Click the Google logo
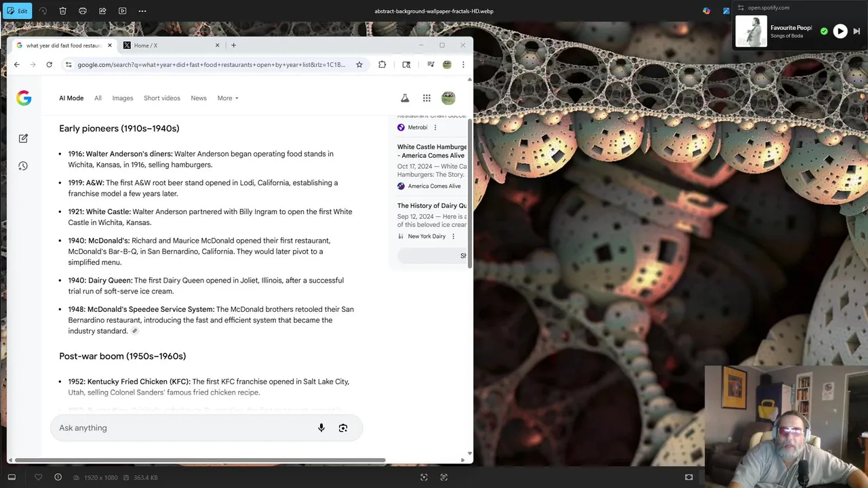 click(x=24, y=98)
